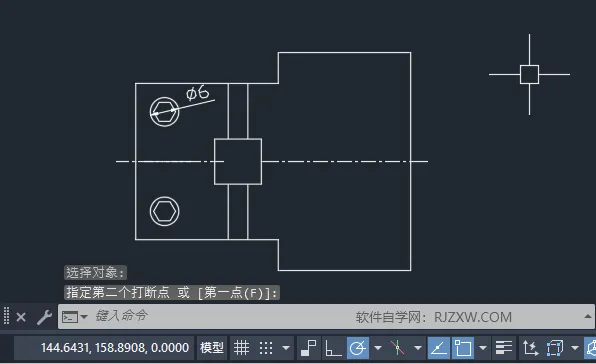Open recent commands list icon
The width and height of the screenshot is (596, 364).
click(74, 317)
